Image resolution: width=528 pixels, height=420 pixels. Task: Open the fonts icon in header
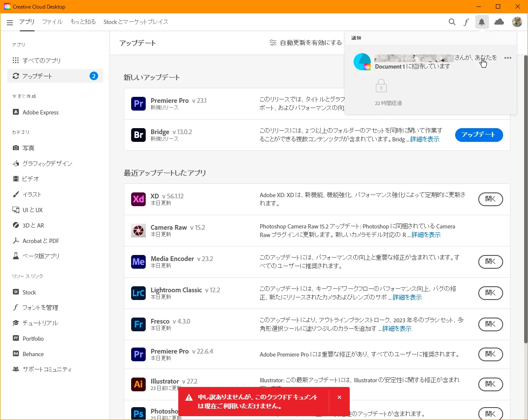[466, 22]
